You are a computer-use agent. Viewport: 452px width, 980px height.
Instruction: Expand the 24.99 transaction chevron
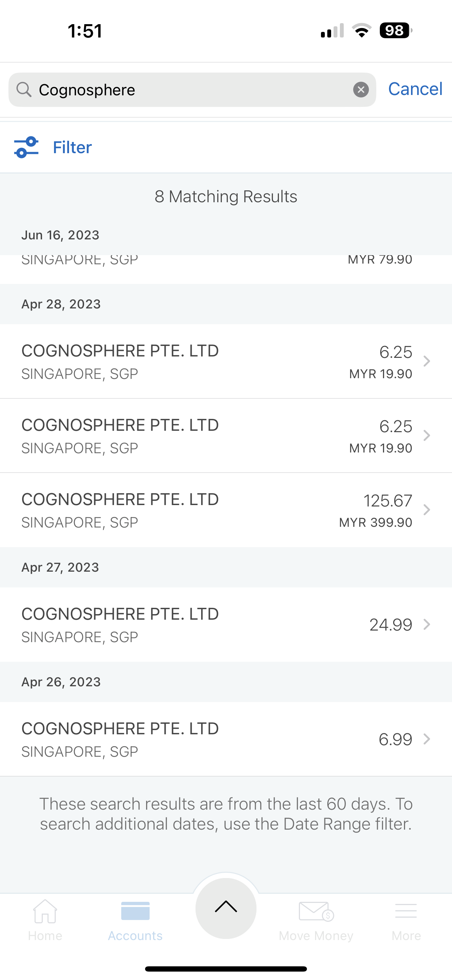pyautogui.click(x=427, y=624)
